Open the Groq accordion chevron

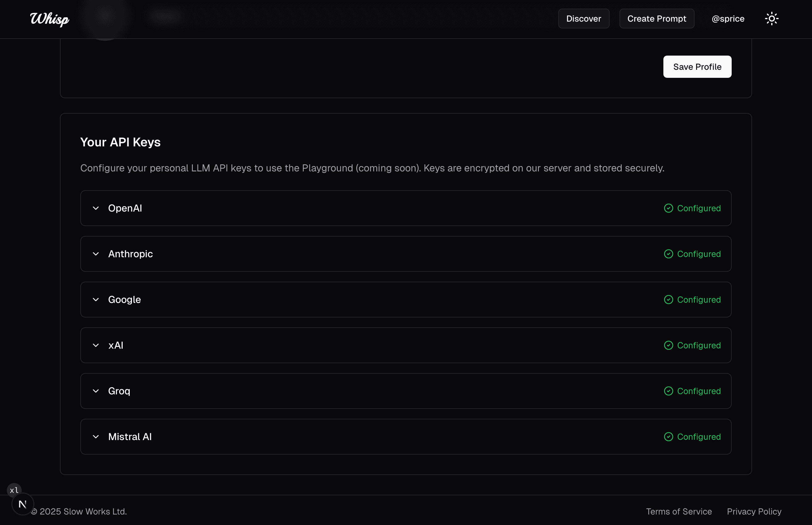tap(96, 391)
